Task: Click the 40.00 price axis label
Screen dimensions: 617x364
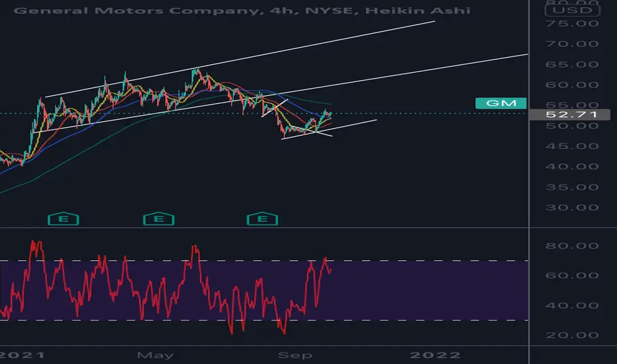Action: click(x=572, y=167)
